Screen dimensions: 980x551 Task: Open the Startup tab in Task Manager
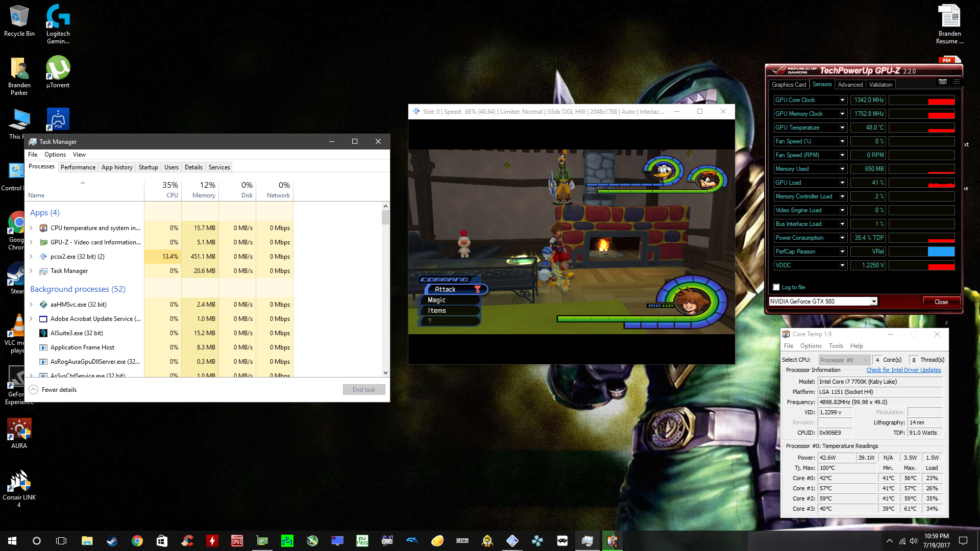[149, 167]
